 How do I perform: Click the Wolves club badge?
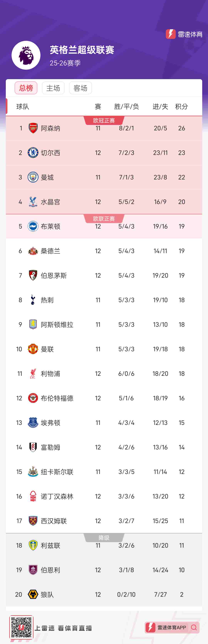point(33,594)
